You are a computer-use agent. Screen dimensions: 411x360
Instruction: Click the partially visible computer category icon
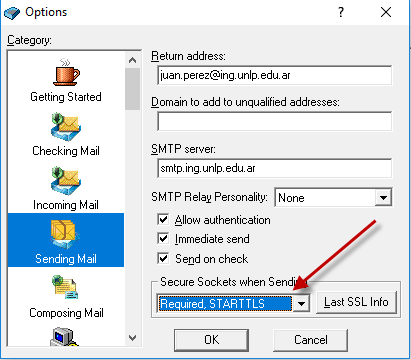(x=64, y=337)
